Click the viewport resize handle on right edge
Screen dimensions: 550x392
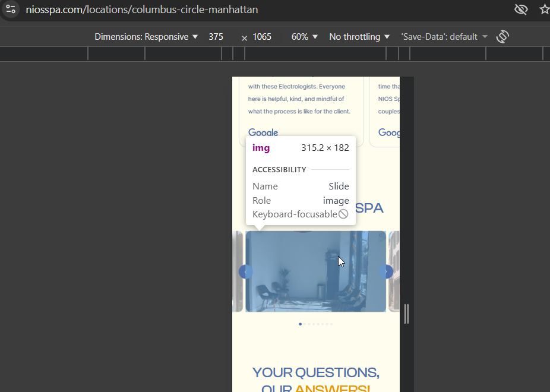pos(406,314)
